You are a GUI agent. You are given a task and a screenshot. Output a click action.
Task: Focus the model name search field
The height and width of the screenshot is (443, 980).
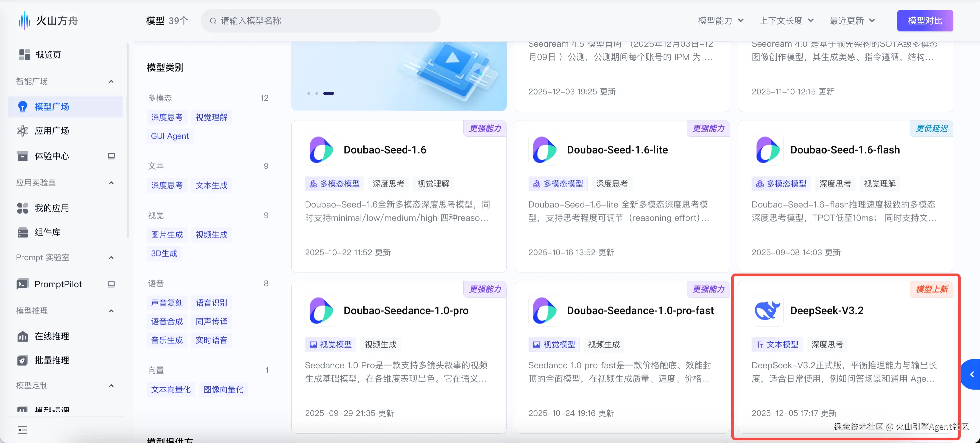coord(320,21)
